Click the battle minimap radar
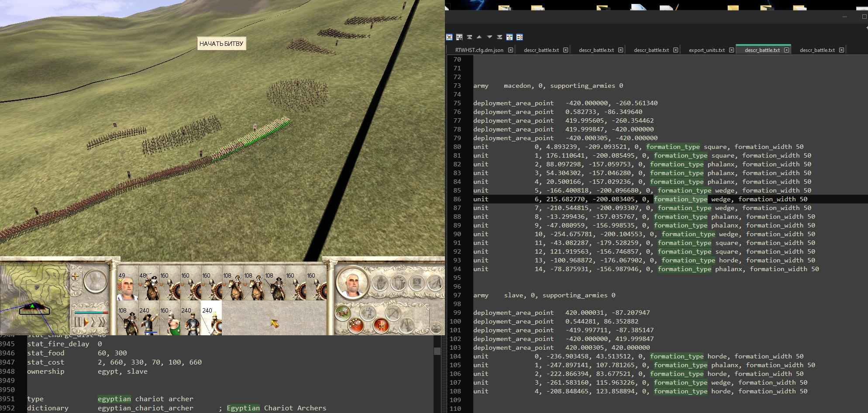 pos(34,299)
